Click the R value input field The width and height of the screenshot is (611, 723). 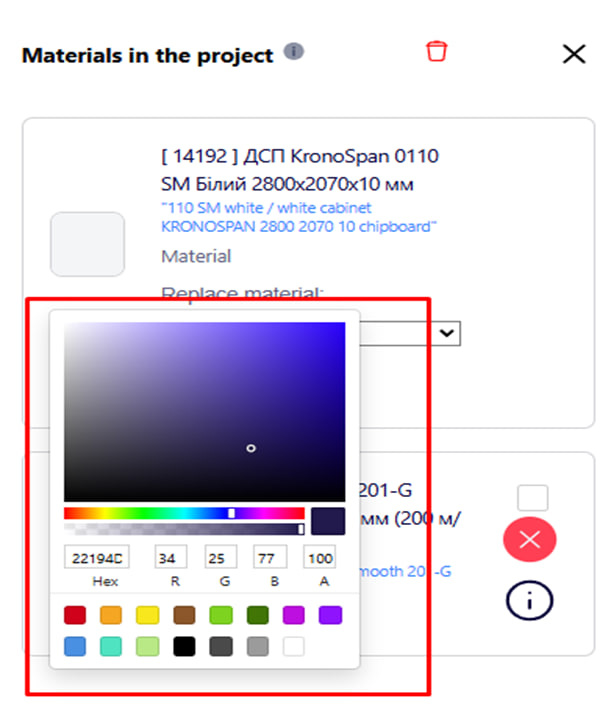click(171, 557)
